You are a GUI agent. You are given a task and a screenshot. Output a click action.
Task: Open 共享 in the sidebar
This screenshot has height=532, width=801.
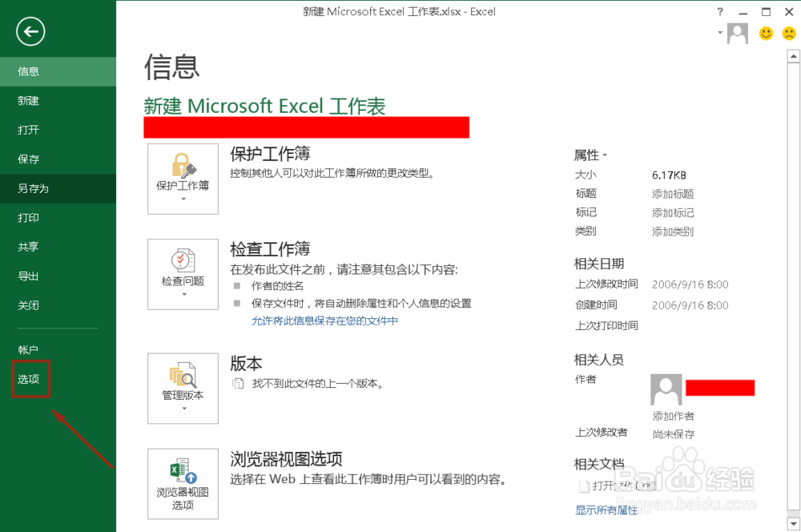[x=58, y=247]
